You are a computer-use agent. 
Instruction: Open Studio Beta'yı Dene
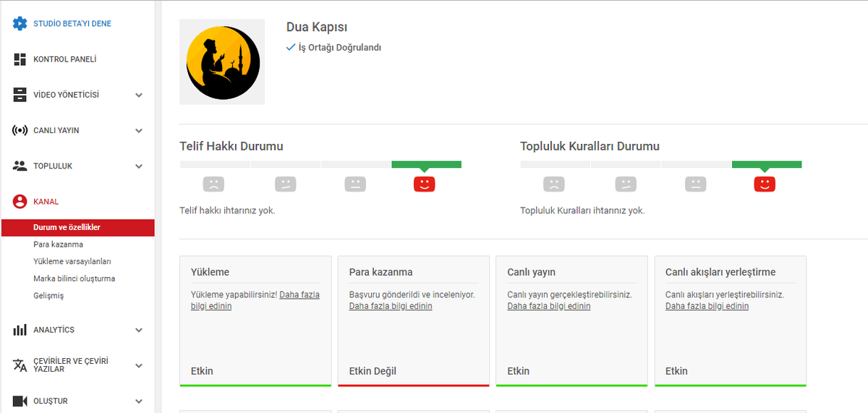tap(72, 24)
